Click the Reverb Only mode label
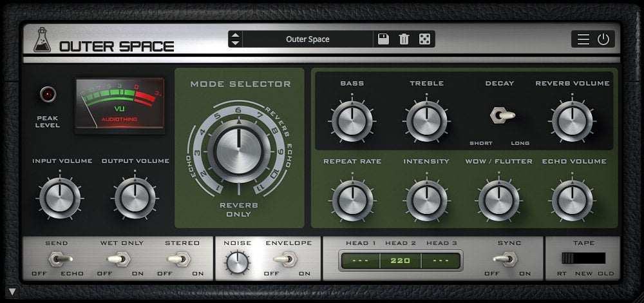This screenshot has width=644, height=303. click(x=239, y=210)
